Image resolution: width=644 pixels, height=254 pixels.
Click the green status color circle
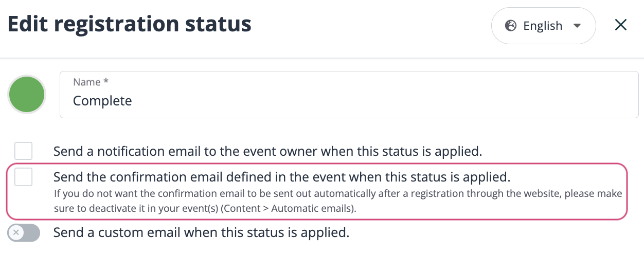pos(27,95)
